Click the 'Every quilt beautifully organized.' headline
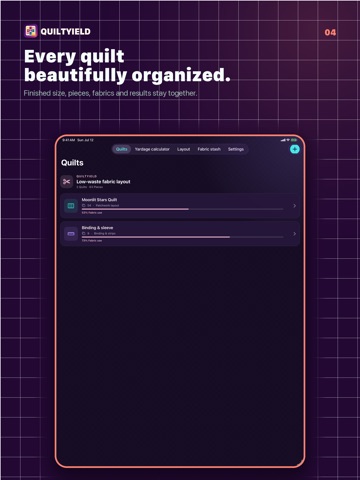This screenshot has width=360, height=480. point(127,66)
